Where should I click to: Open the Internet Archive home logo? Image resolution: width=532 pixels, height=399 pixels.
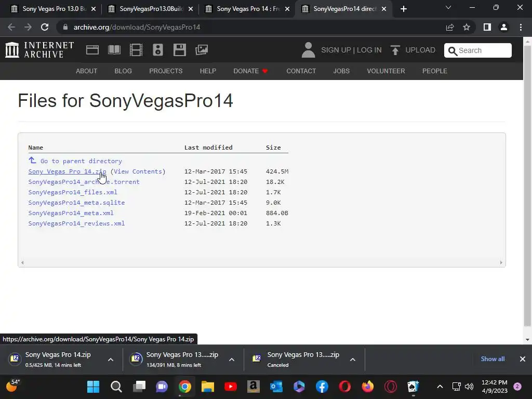coord(39,50)
